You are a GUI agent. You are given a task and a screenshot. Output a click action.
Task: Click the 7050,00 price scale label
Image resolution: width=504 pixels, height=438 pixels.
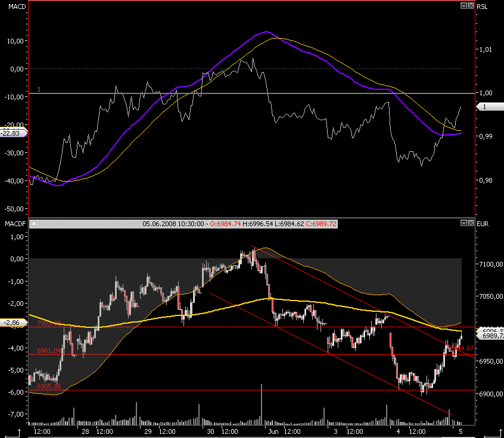[491, 296]
